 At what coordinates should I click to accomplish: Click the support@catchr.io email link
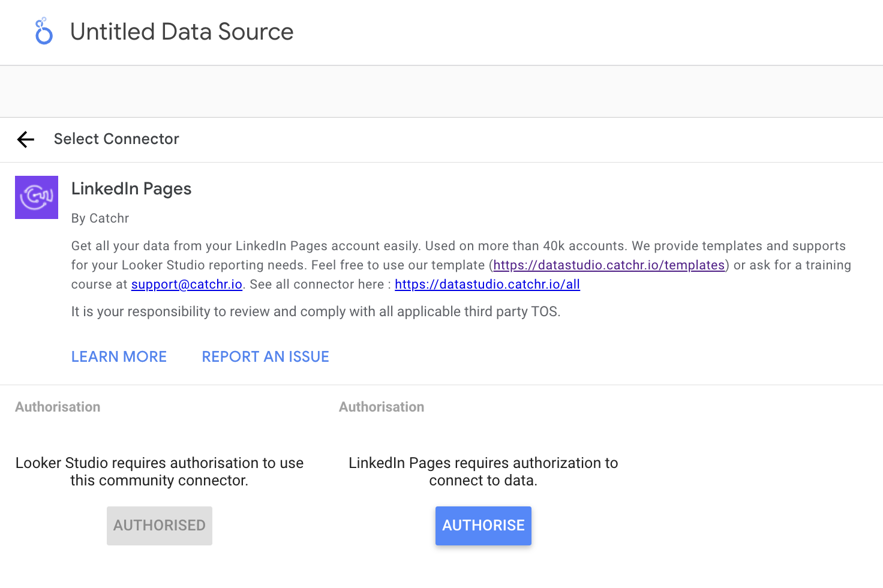pyautogui.click(x=186, y=284)
